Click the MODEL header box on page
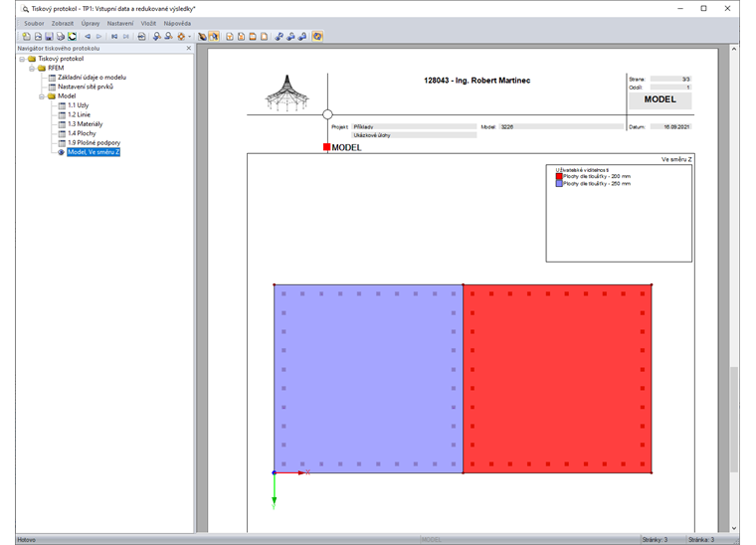Image resolution: width=756 pixels, height=545 pixels. click(661, 99)
